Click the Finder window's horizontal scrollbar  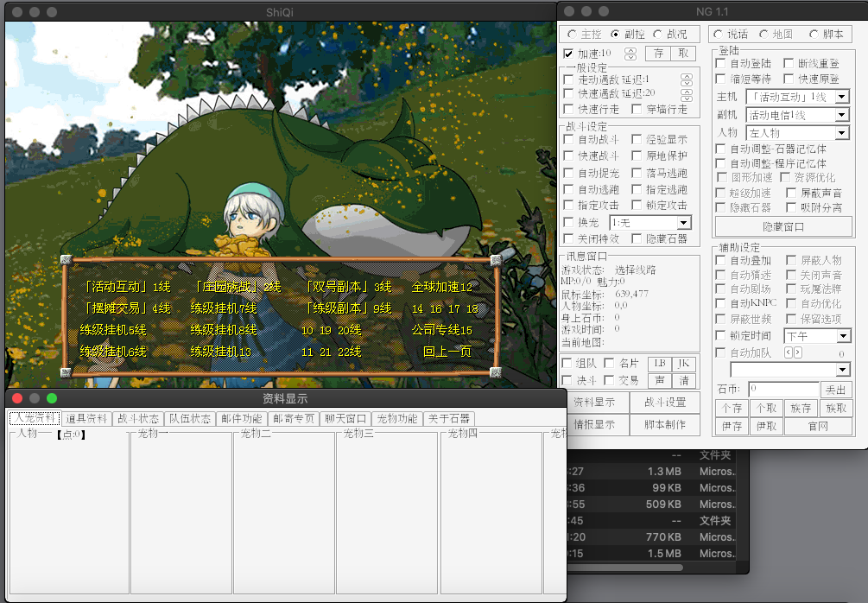click(625, 568)
